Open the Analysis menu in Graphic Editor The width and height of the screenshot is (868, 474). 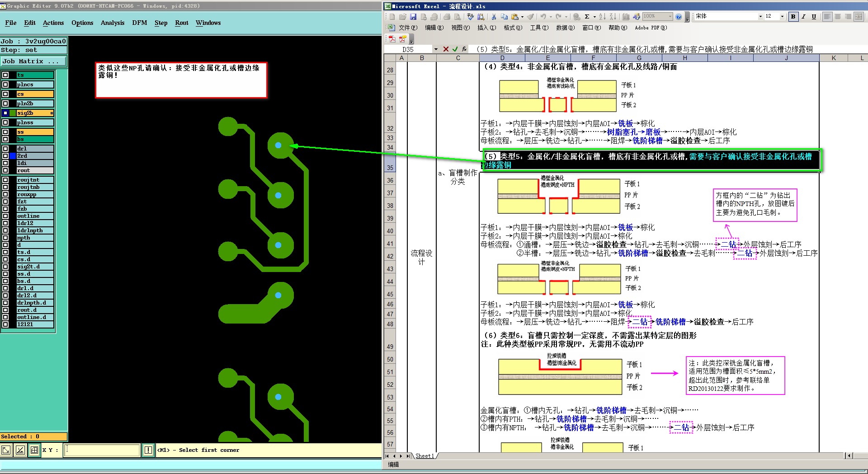(x=113, y=23)
